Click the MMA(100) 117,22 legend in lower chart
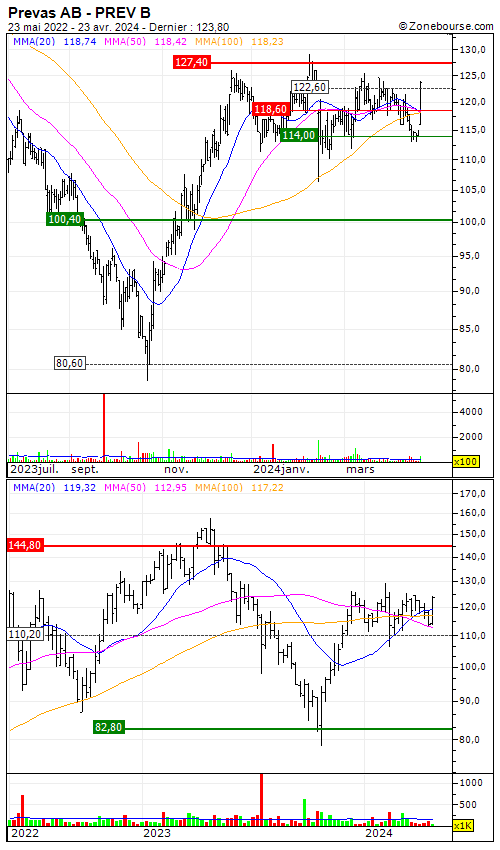Screen dimensions: 500x850 tap(240, 487)
